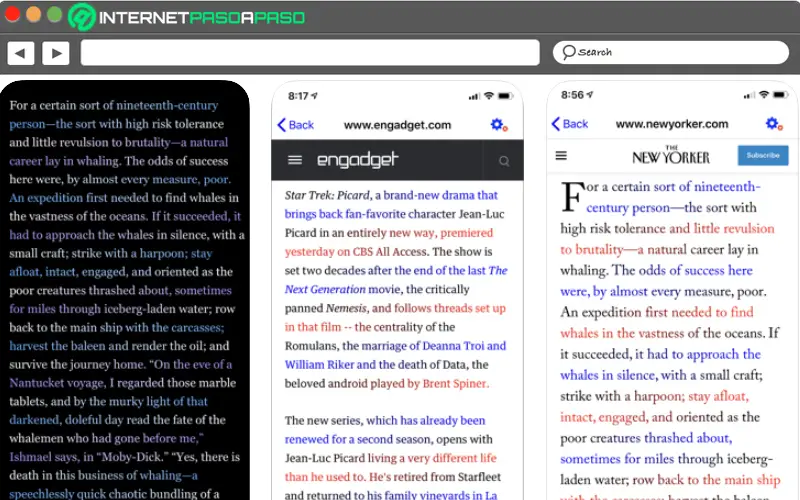
Task: Click 'Ishmael says' line in dark-mode article
Action: pos(124,457)
